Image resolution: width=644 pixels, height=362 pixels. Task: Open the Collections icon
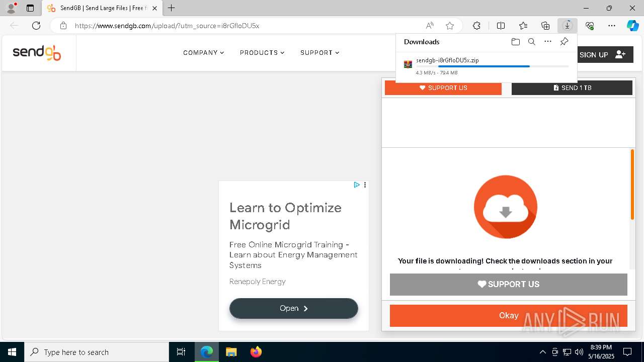tap(545, 26)
